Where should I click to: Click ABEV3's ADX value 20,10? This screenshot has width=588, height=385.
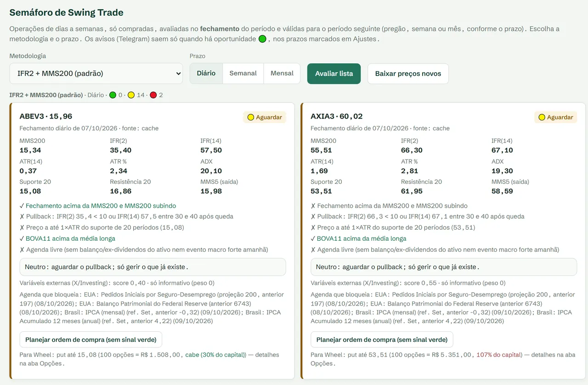tap(211, 171)
